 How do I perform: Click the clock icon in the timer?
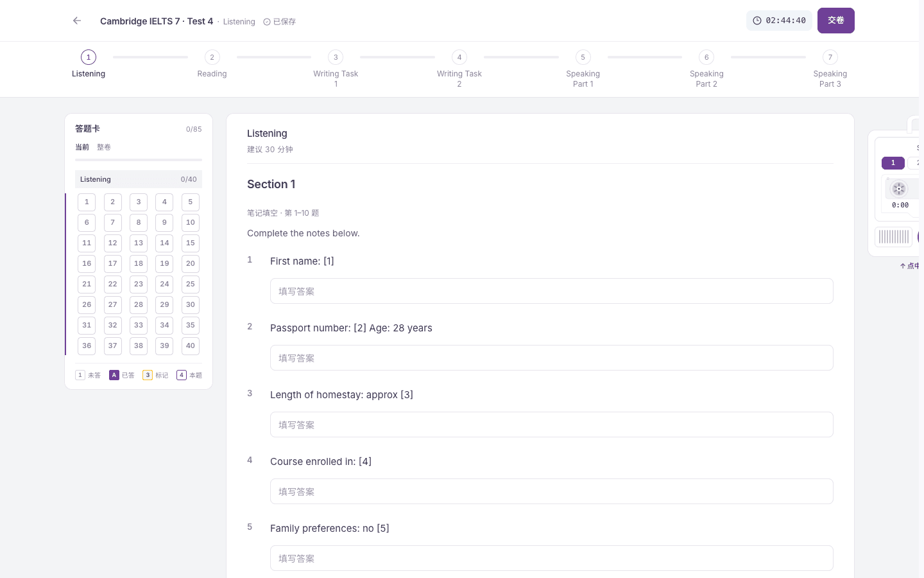click(x=757, y=21)
